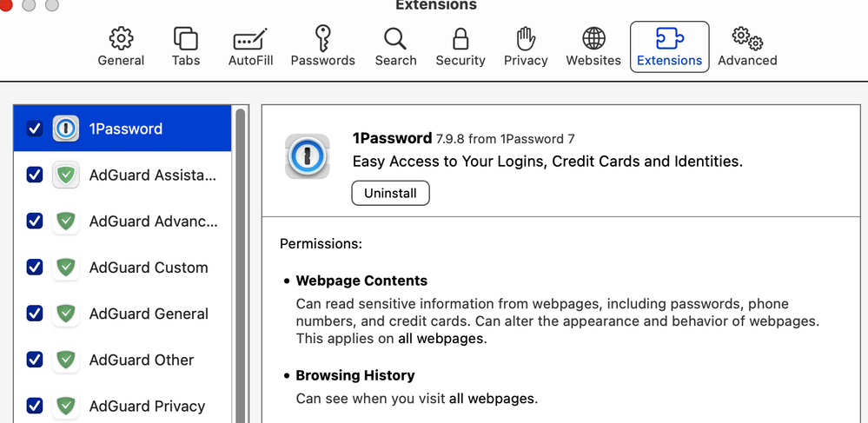The width and height of the screenshot is (868, 423).
Task: Toggle the AdGuard Privacy checkbox
Action: (35, 406)
